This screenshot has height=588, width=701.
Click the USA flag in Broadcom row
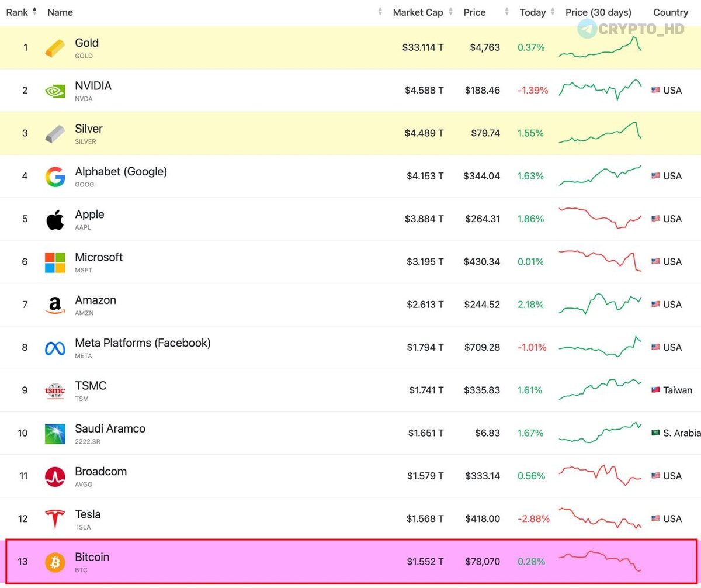(x=655, y=476)
